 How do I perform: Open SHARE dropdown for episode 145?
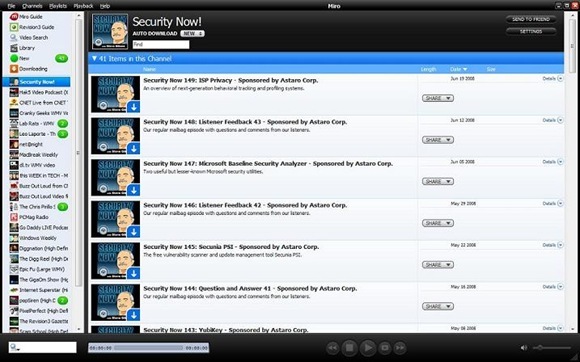438,265
